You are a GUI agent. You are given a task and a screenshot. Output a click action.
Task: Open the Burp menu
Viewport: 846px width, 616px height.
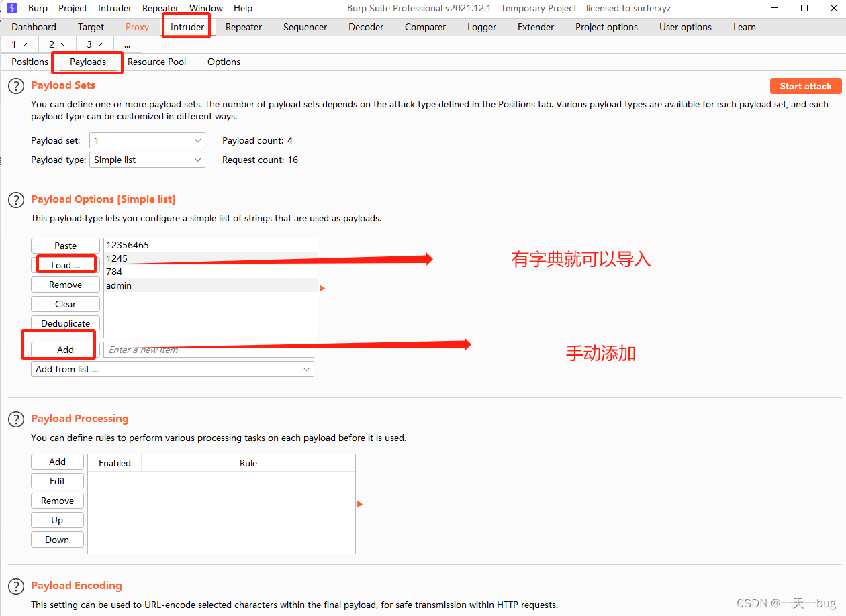38,8
